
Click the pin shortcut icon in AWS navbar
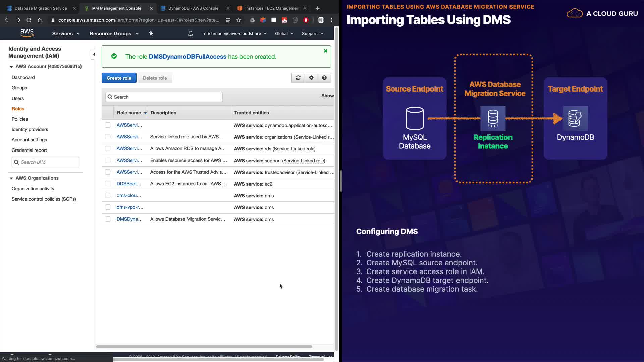[x=151, y=33]
